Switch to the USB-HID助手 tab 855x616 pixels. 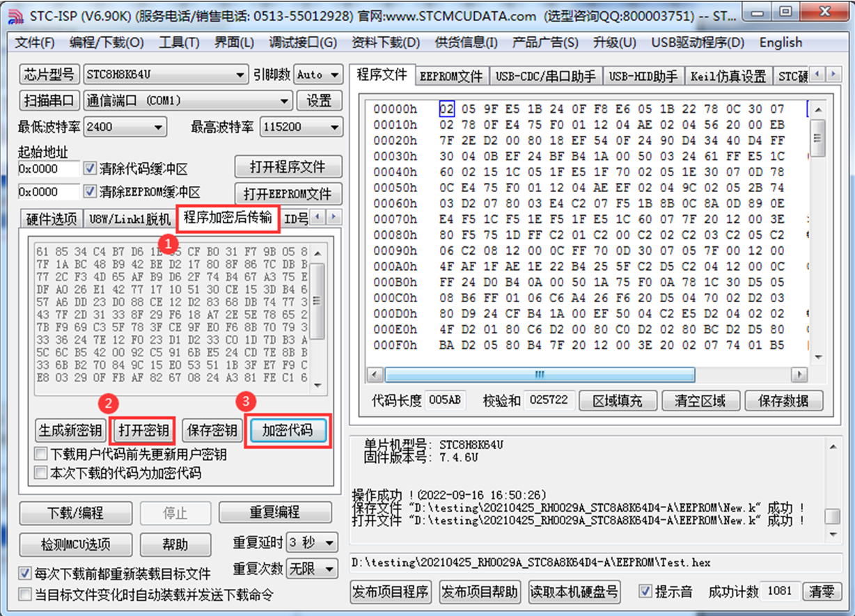pyautogui.click(x=643, y=77)
